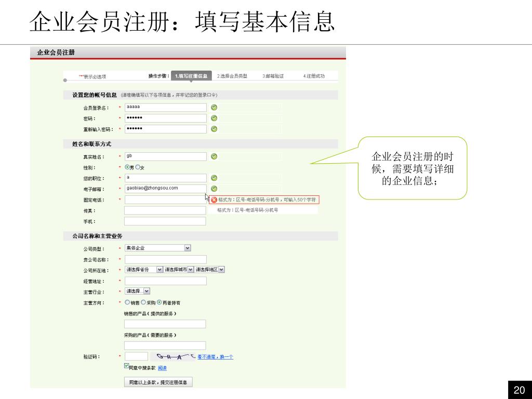The height and width of the screenshot is (399, 532).
Task: Open 请选择省份 dropdown
Action: (x=144, y=270)
